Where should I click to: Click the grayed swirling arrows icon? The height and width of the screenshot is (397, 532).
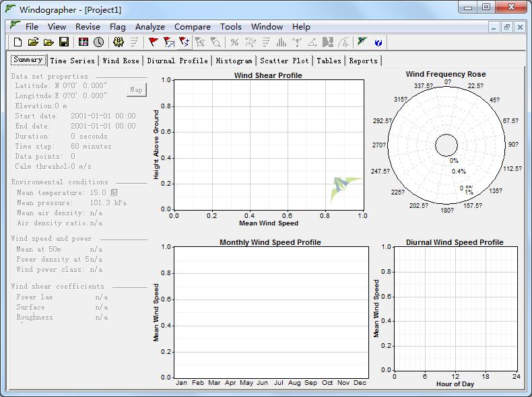pyautogui.click(x=251, y=42)
